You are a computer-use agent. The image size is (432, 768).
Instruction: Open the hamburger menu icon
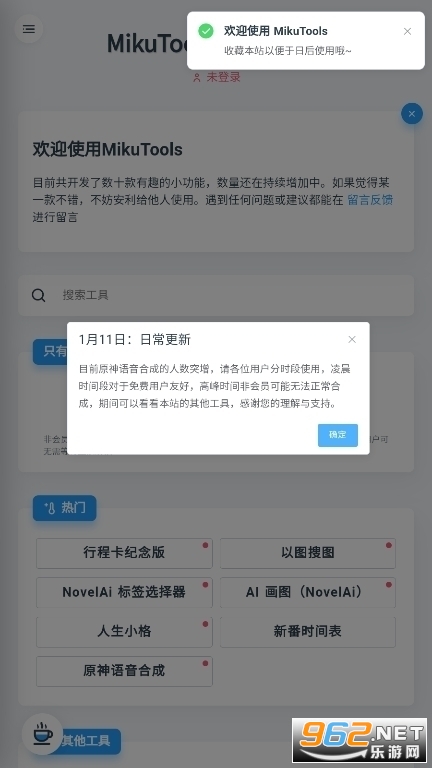pos(29,29)
